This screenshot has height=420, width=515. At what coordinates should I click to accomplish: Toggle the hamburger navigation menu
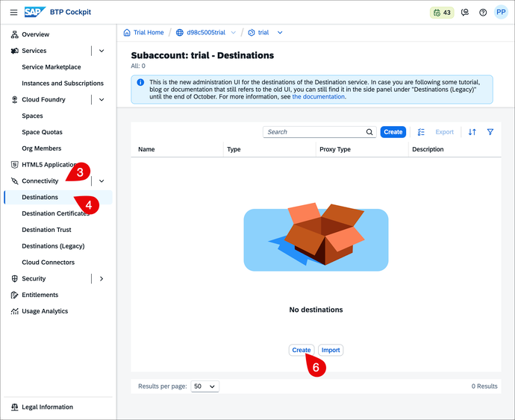click(13, 13)
